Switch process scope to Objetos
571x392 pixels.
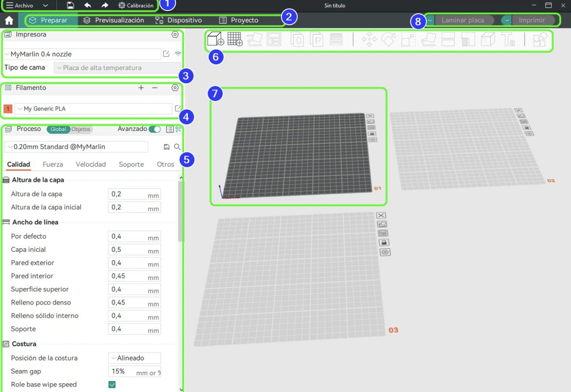81,129
